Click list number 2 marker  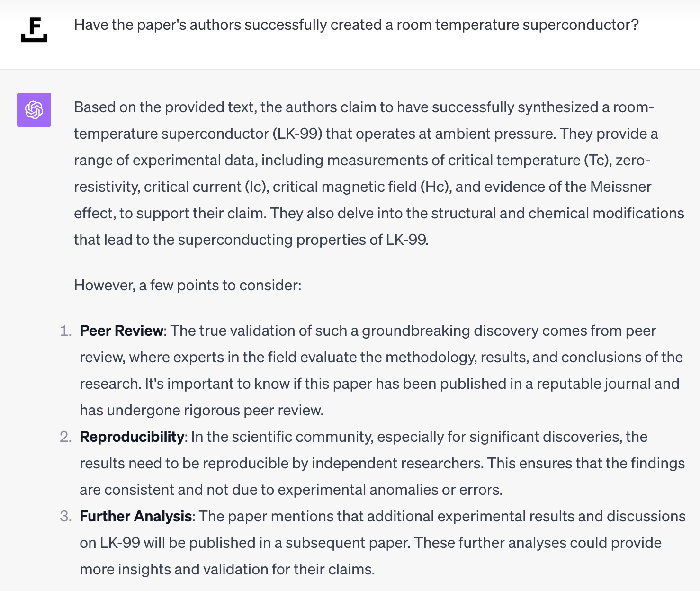[65, 437]
